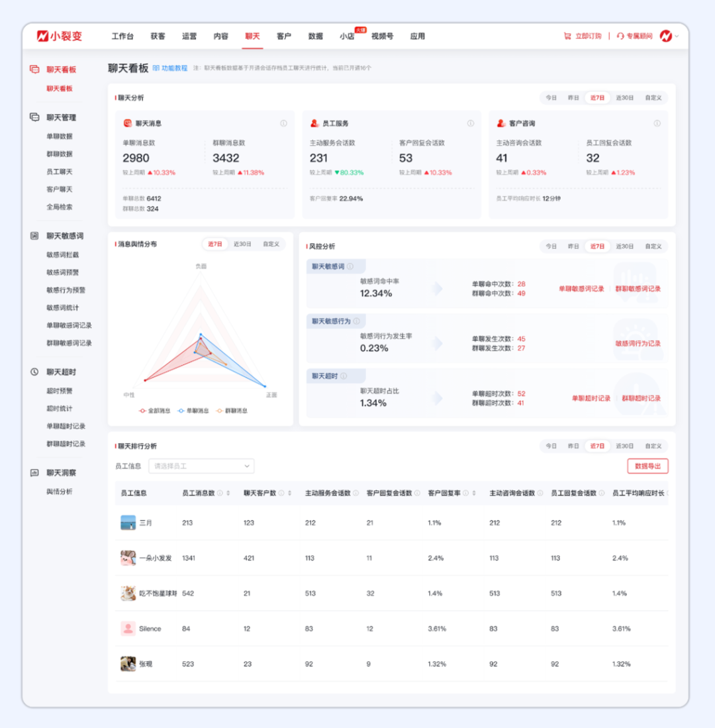This screenshot has width=715, height=728.
Task: Click the headset 专属顾问 icon
Action: [x=620, y=36]
